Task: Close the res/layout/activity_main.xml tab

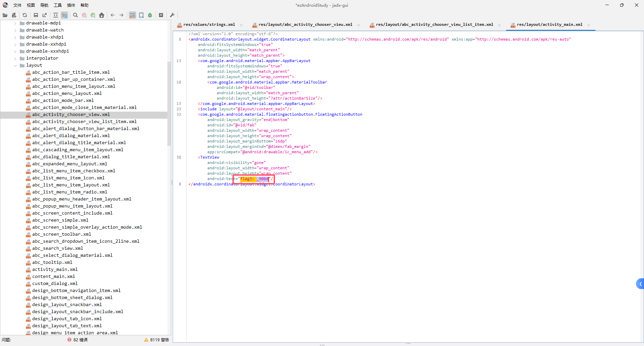Action: pyautogui.click(x=589, y=25)
